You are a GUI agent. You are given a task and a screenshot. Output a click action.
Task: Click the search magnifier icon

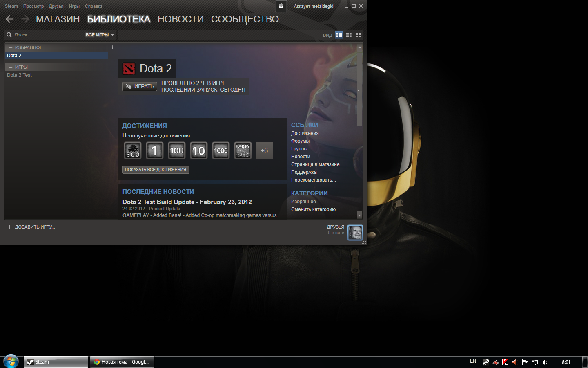[9, 35]
